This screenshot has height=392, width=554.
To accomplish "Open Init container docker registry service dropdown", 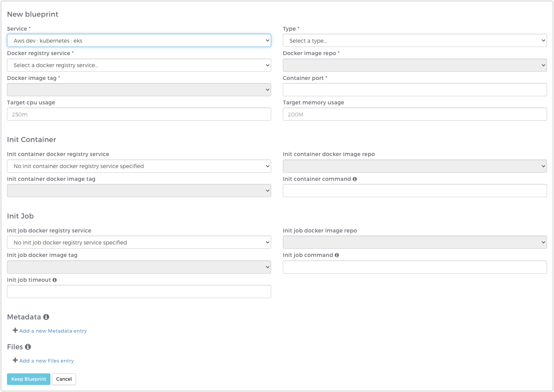I will 139,166.
